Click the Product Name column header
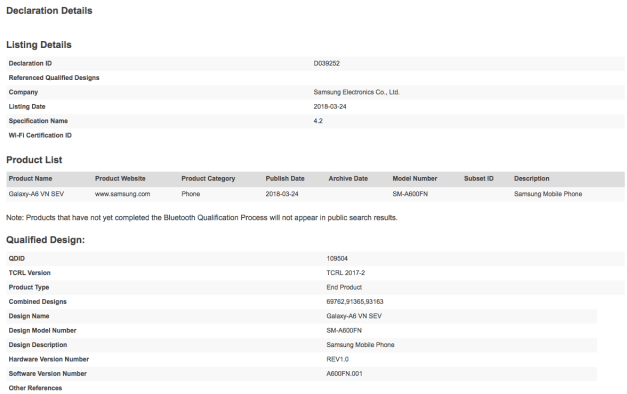627x394 pixels. click(30, 179)
